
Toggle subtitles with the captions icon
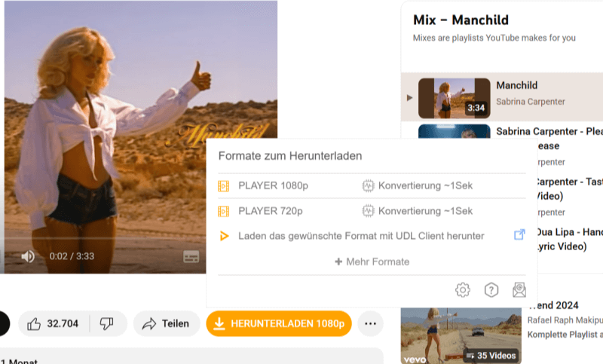191,256
